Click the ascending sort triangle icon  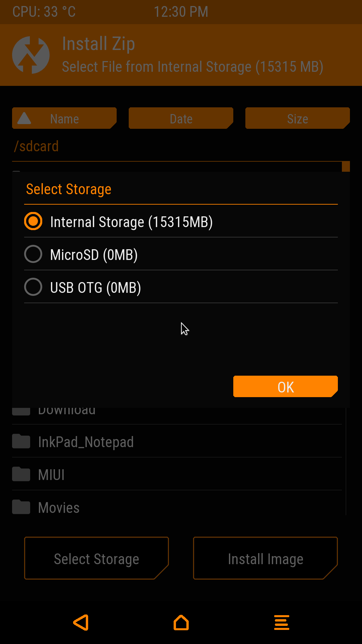[24, 118]
